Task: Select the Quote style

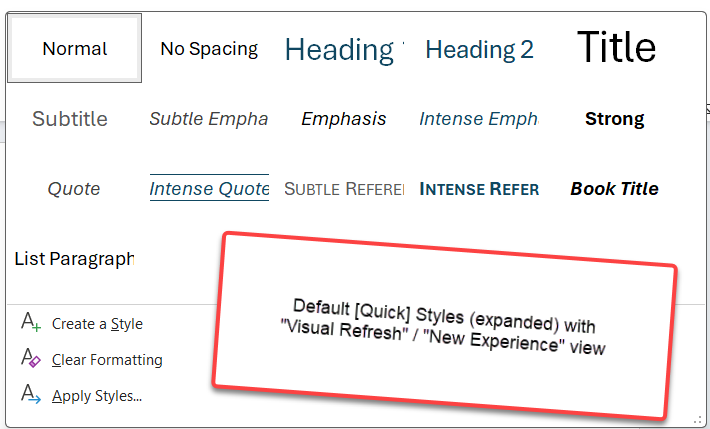Action: [75, 188]
